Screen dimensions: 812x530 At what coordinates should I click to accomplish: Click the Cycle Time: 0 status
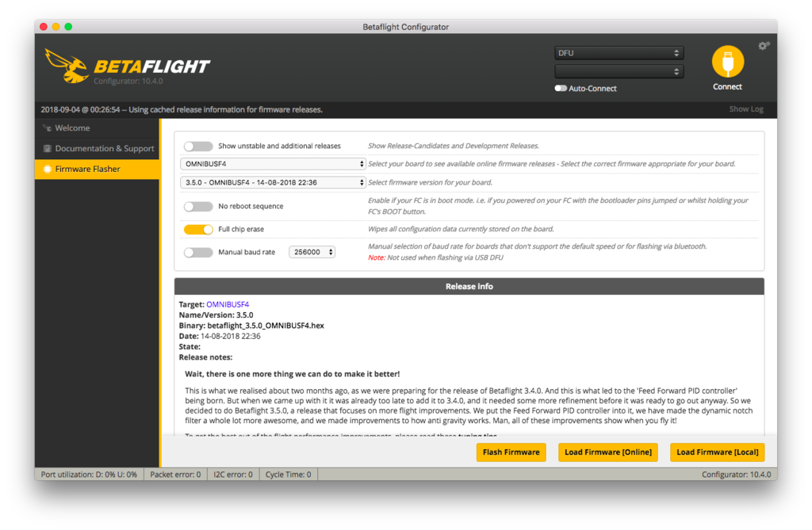pyautogui.click(x=289, y=475)
